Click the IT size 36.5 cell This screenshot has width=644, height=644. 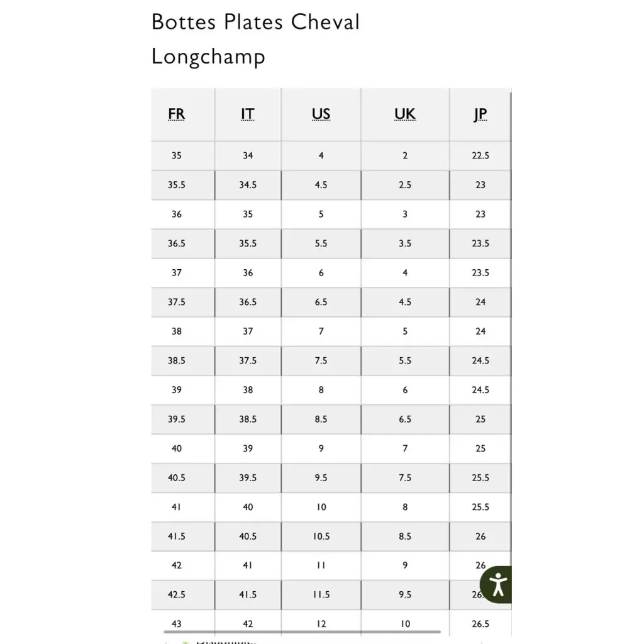tap(248, 302)
